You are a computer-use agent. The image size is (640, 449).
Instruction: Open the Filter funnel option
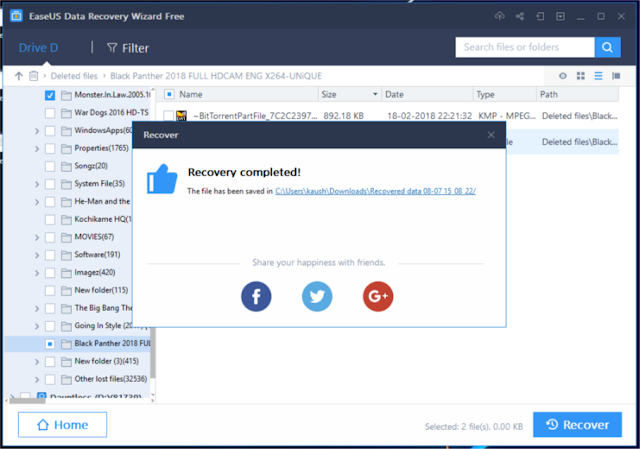tap(128, 48)
